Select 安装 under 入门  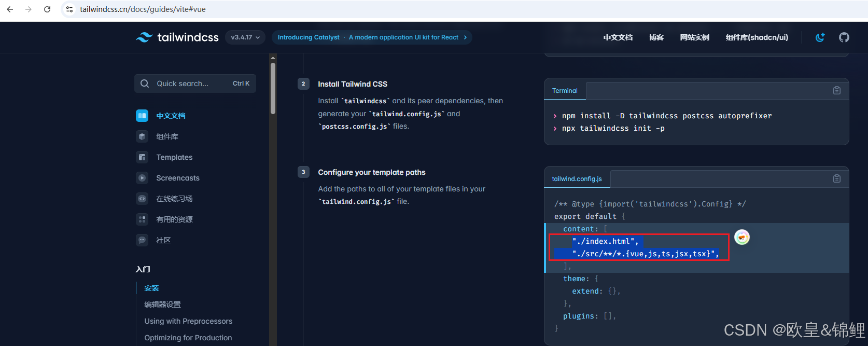pyautogui.click(x=151, y=288)
